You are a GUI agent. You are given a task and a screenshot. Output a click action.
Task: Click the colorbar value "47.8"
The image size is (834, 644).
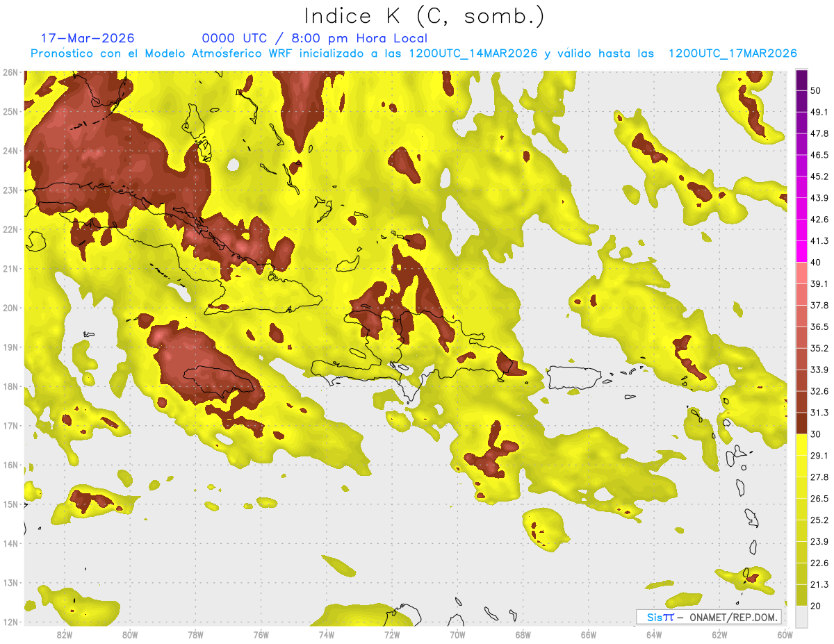pyautogui.click(x=819, y=133)
